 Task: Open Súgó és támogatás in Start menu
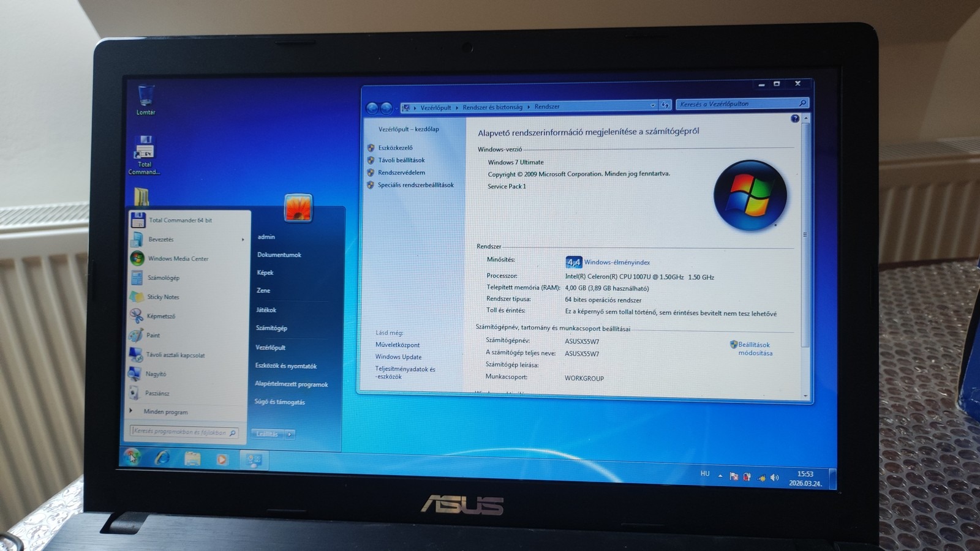tap(280, 402)
